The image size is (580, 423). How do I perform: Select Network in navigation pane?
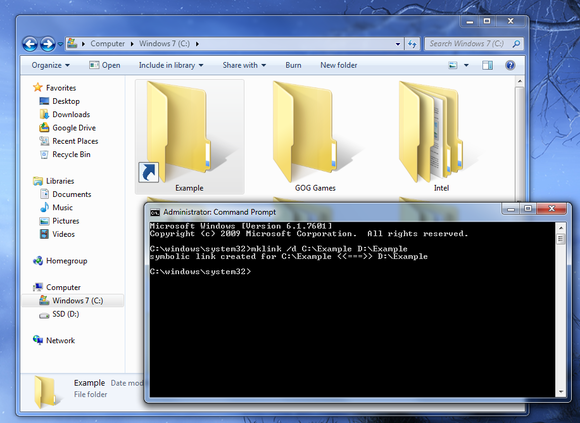pyautogui.click(x=54, y=341)
